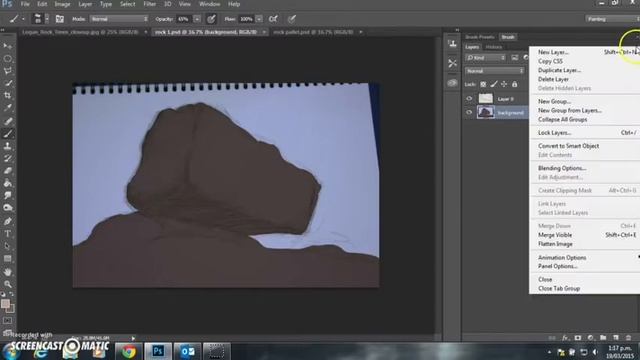The height and width of the screenshot is (360, 640).
Task: Open the Image menu
Action: tap(62, 4)
